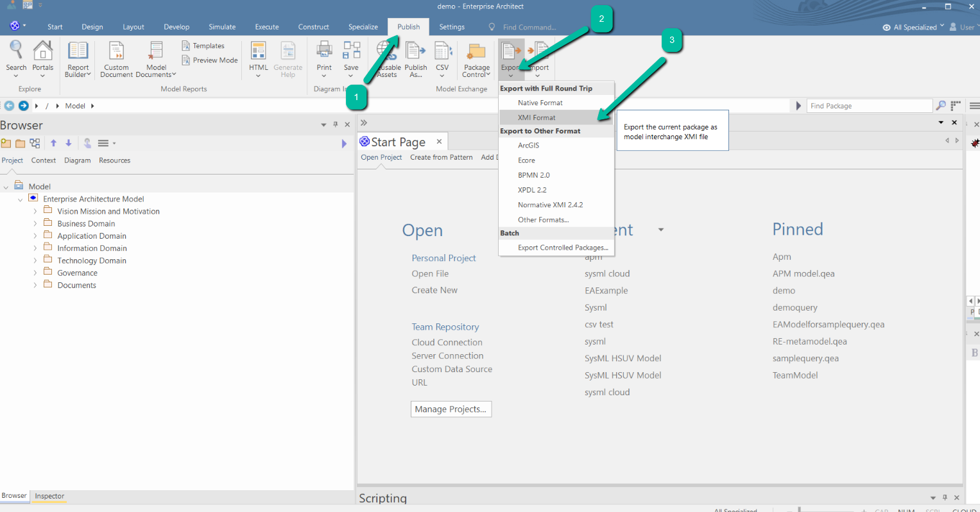Open recent EAExample project
The image size is (980, 512).
pos(606,291)
